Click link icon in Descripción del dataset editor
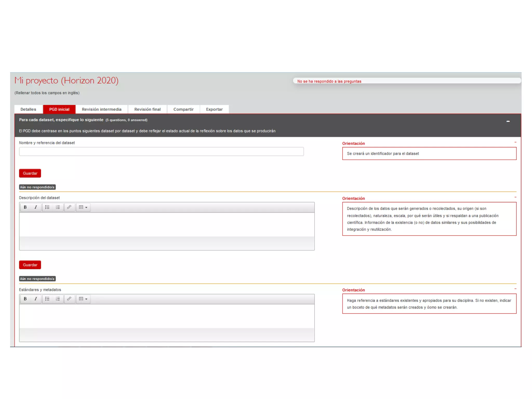Screen dimensions: 532x399 click(x=69, y=207)
